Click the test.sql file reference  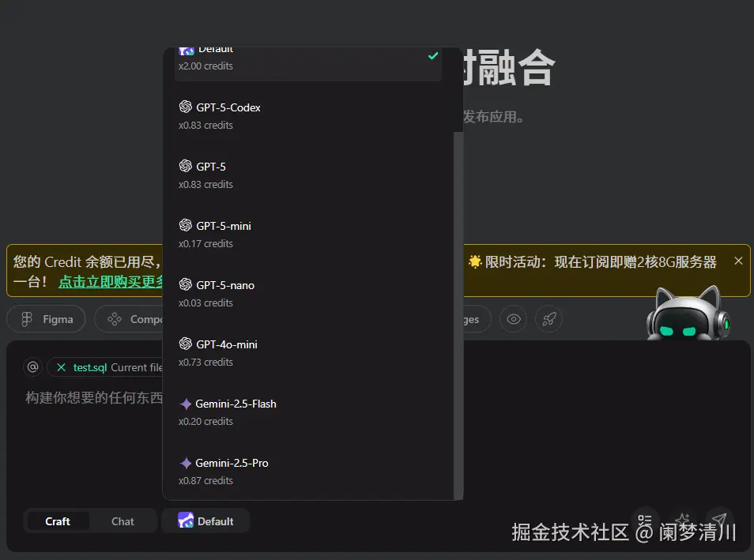pos(90,368)
